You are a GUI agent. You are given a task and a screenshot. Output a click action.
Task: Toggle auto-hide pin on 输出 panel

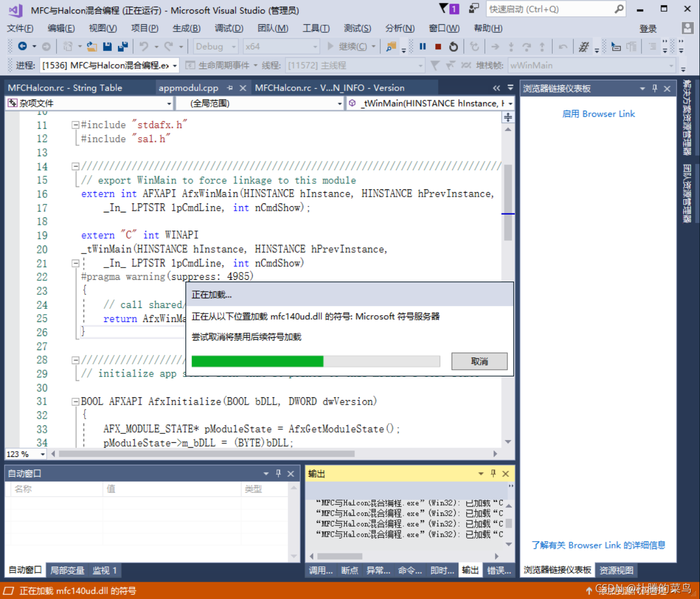(493, 474)
